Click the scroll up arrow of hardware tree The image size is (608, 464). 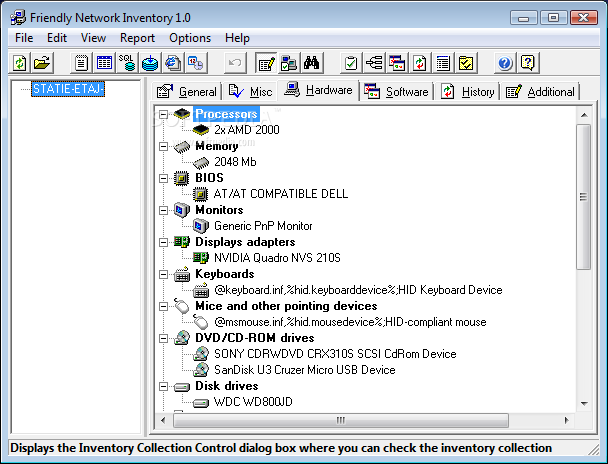[x=584, y=115]
